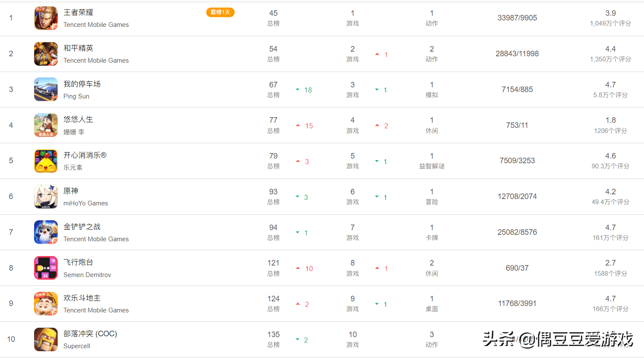Click the 4.4 rating with 1,350万个评分
Image resolution: width=644 pixels, height=358 pixels.
tap(611, 54)
